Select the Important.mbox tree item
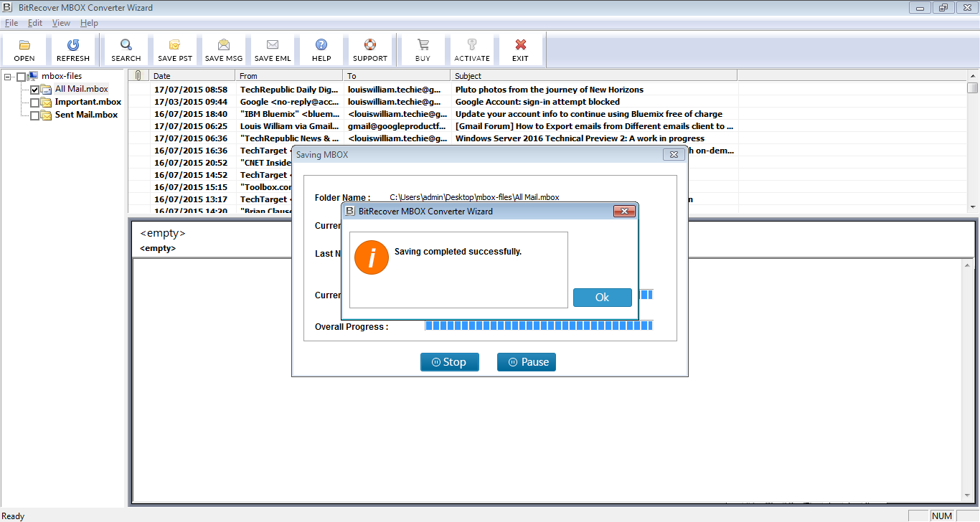This screenshot has width=980, height=522. tap(88, 102)
